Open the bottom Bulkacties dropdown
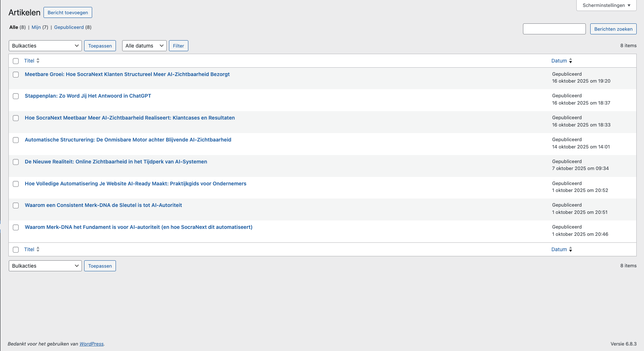This screenshot has height=351, width=644. tap(45, 266)
